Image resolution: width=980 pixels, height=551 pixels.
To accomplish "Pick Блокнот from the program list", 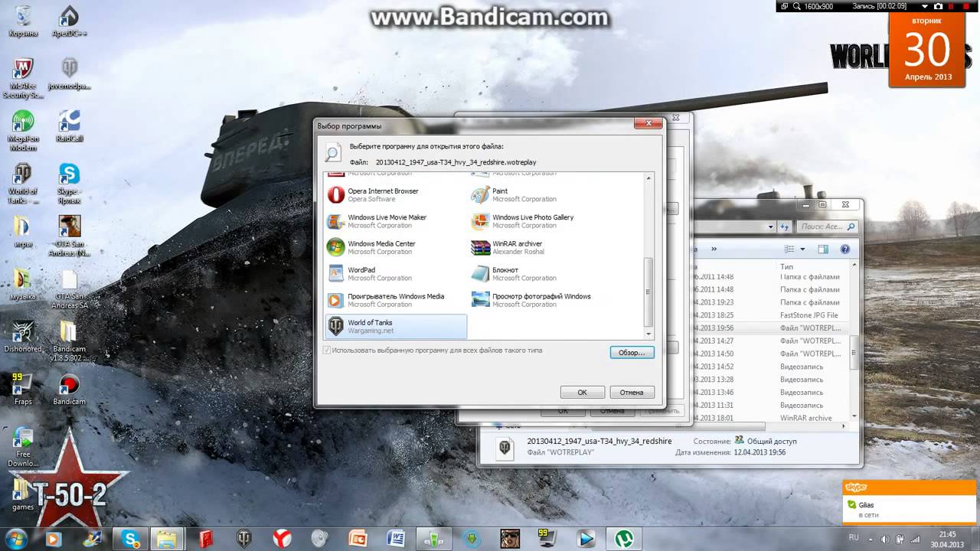I will pyautogui.click(x=541, y=274).
